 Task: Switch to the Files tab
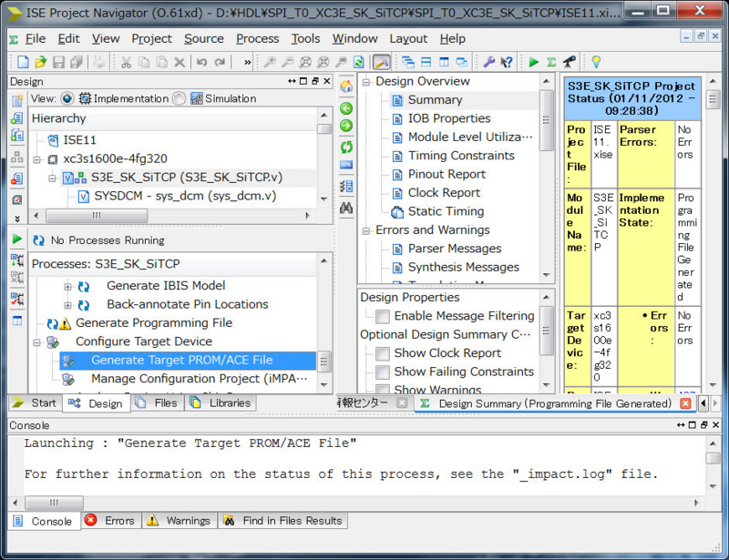(157, 402)
